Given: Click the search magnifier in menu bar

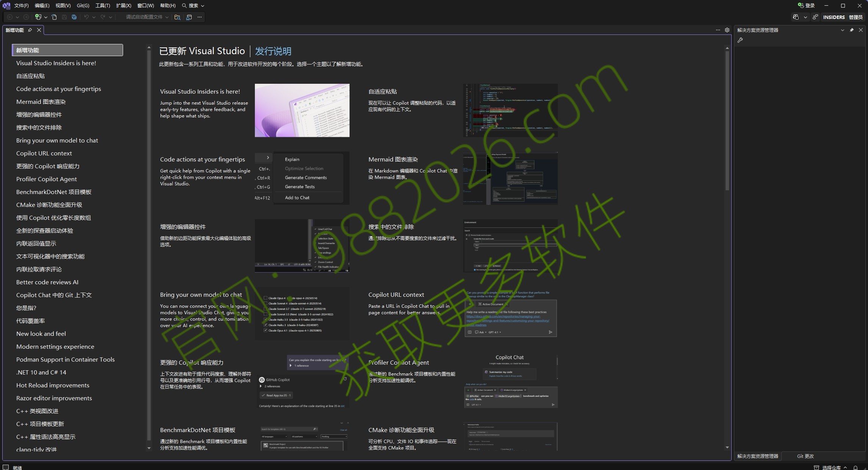Looking at the screenshot, I should [x=184, y=5].
